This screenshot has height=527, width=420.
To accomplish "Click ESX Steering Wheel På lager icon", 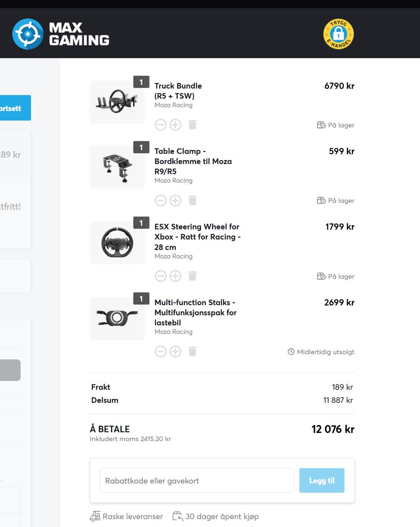I will pos(321,276).
